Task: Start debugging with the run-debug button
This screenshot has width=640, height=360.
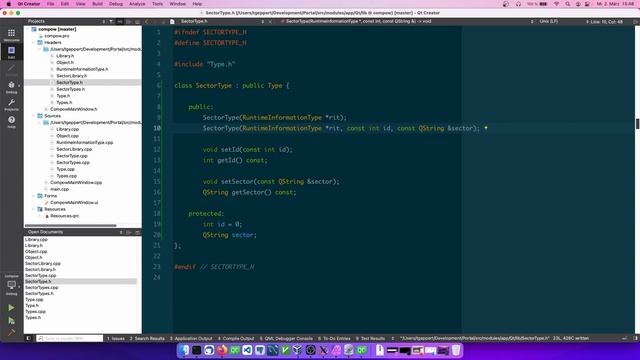Action: pyautogui.click(x=11, y=321)
